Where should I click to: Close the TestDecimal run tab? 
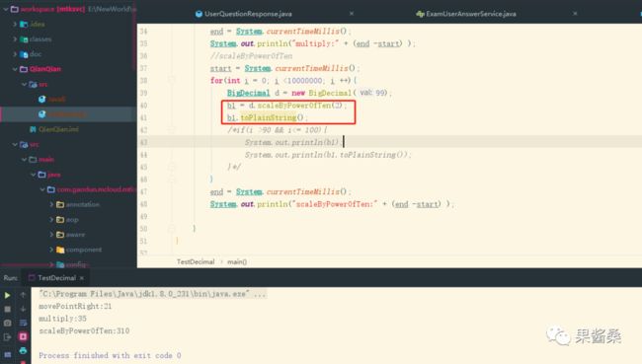[x=82, y=278]
